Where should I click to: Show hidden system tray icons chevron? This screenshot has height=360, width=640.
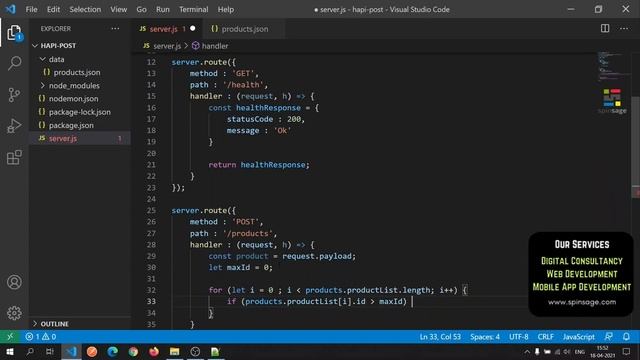pos(527,351)
